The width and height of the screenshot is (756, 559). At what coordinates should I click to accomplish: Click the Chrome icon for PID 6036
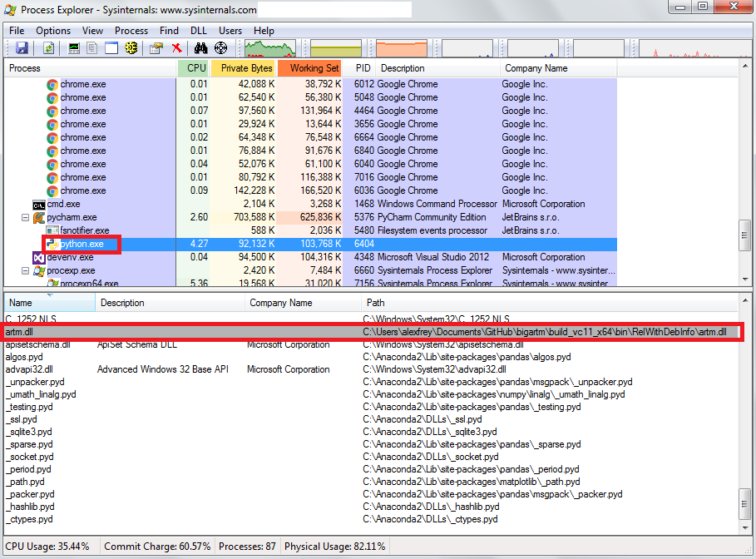(x=52, y=191)
